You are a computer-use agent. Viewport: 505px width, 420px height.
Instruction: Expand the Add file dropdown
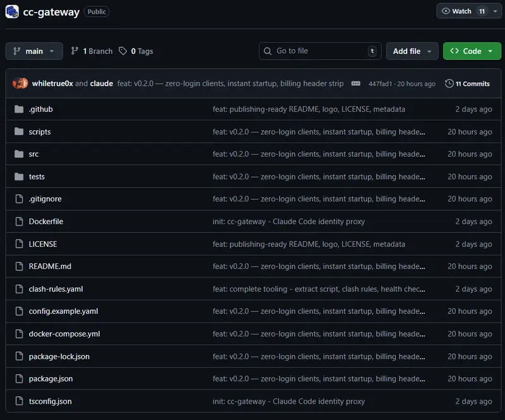[412, 51]
